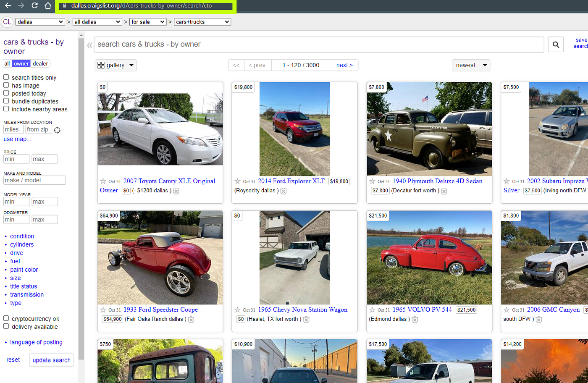Hide the Roysecity Ford Explorer posting

coord(283,191)
